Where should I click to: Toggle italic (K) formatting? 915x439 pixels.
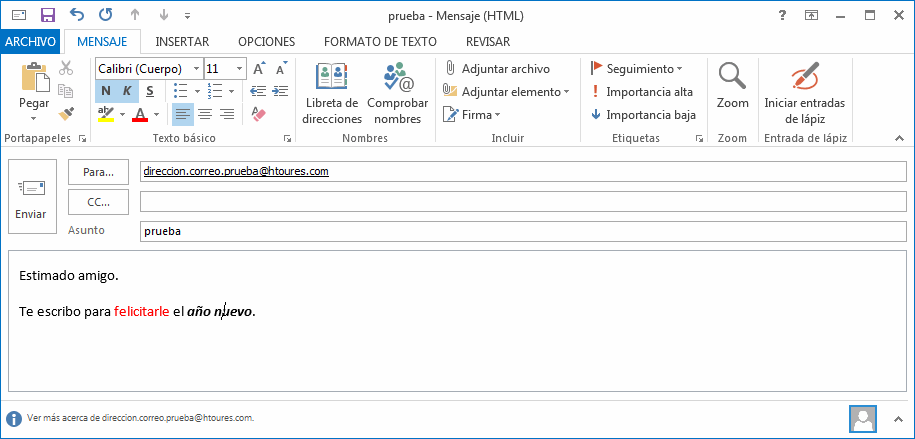point(127,91)
